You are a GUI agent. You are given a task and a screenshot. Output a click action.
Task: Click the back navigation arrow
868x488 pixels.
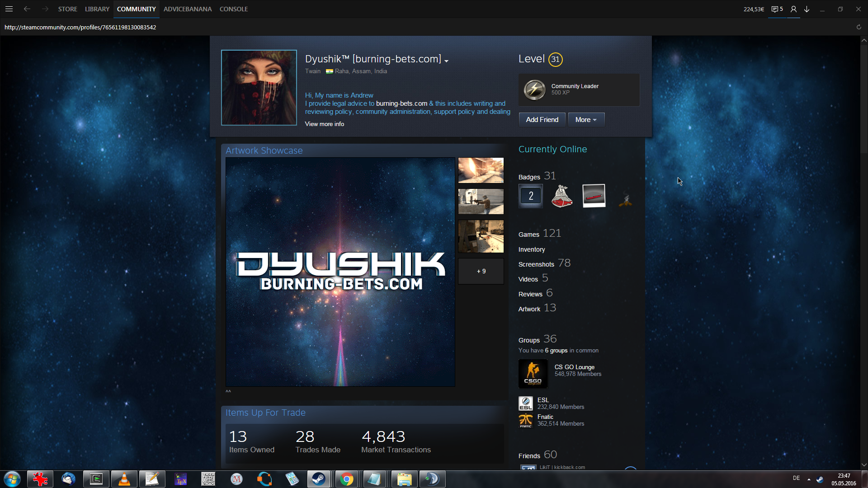(x=27, y=9)
